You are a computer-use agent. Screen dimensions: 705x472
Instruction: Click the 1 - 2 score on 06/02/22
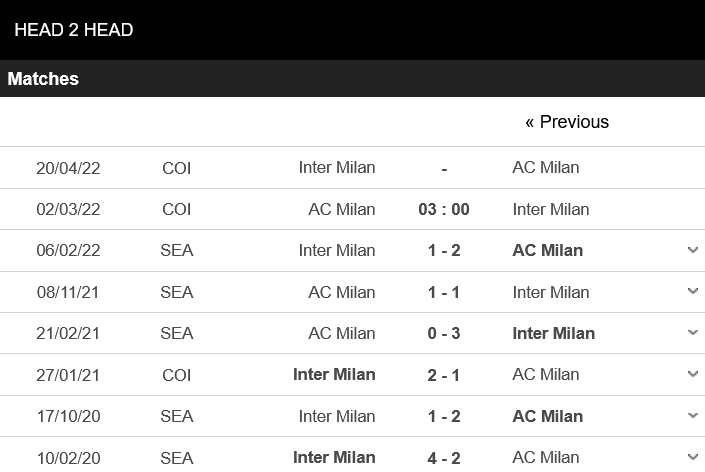click(x=444, y=250)
